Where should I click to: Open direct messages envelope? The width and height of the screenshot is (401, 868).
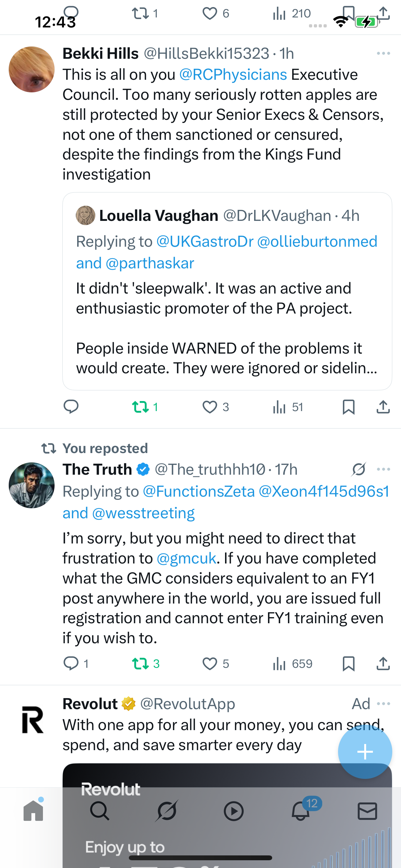367,811
